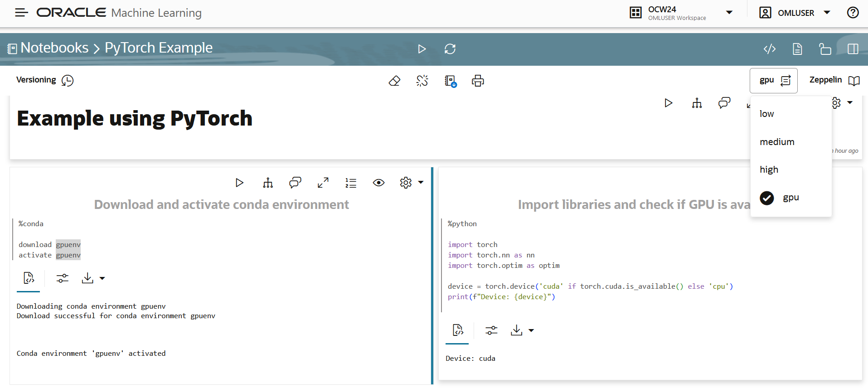Screen dimensions: 868x388
Task: Select the conda output code result tab
Action: (x=29, y=278)
